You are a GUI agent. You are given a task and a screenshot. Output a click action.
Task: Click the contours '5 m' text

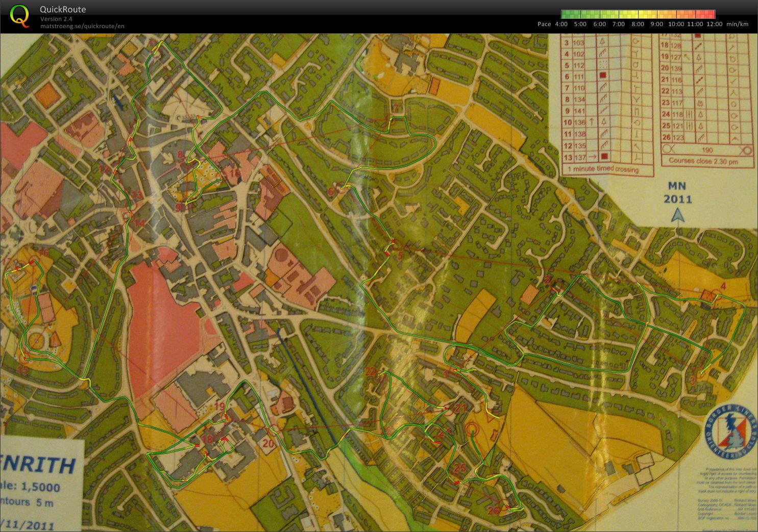[45, 502]
